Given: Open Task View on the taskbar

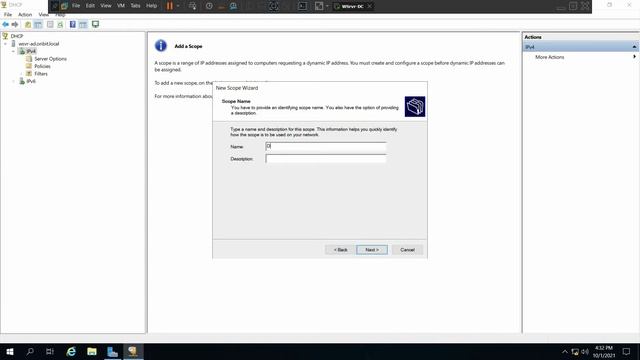Looking at the screenshot, I should pyautogui.click(x=50, y=351).
